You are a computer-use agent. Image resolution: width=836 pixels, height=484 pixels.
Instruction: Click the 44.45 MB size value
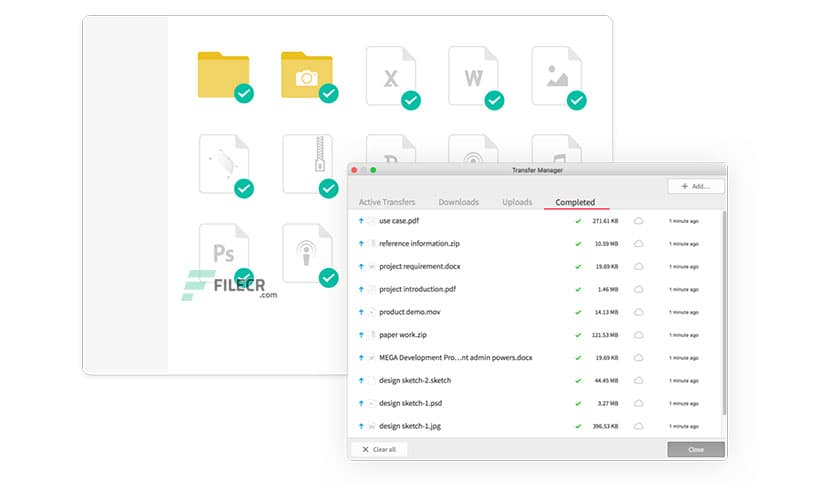[606, 381]
